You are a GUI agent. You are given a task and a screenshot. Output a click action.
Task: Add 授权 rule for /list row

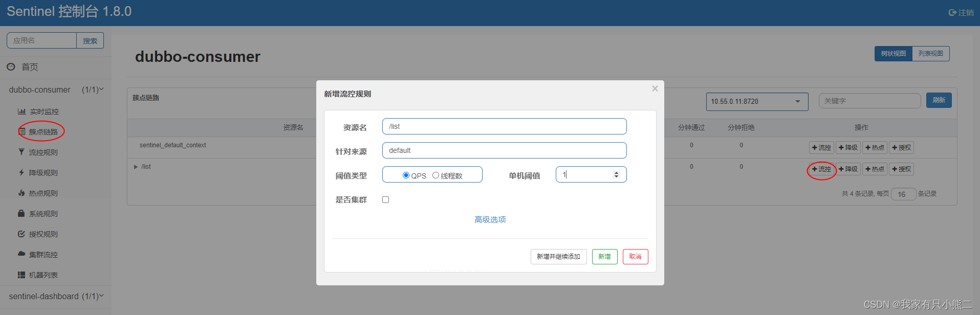tap(901, 169)
